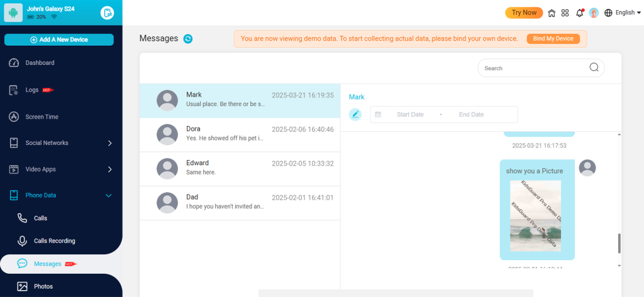Open the user profile avatar

click(x=594, y=13)
